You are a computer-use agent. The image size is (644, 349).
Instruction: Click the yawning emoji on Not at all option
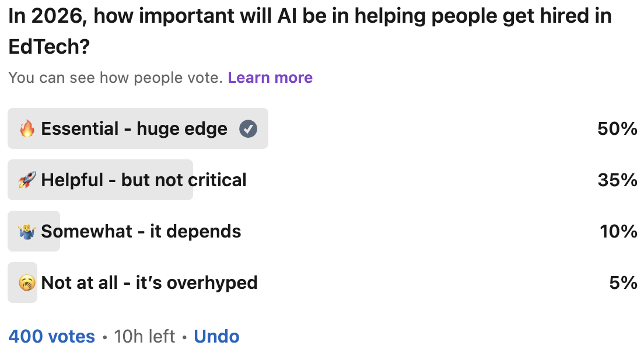27,282
